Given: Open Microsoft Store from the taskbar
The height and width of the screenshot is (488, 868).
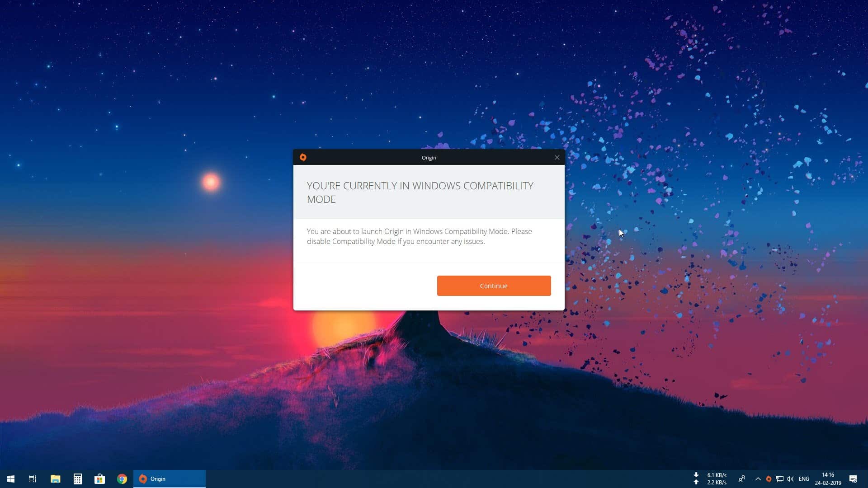Looking at the screenshot, I should click(x=99, y=479).
